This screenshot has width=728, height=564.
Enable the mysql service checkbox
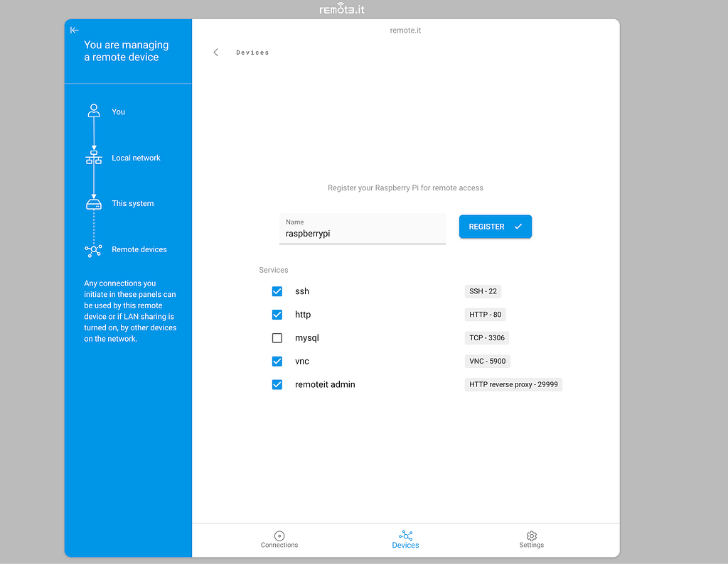point(277,338)
